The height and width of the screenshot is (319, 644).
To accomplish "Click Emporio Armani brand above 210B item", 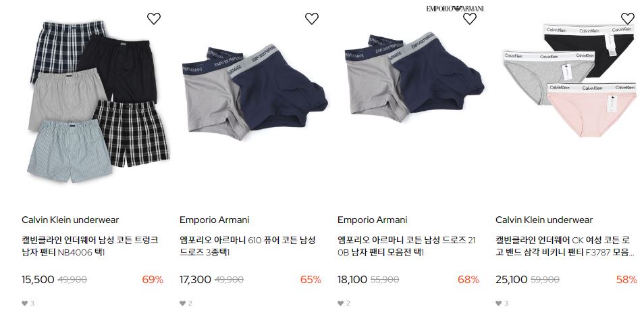I will [373, 220].
